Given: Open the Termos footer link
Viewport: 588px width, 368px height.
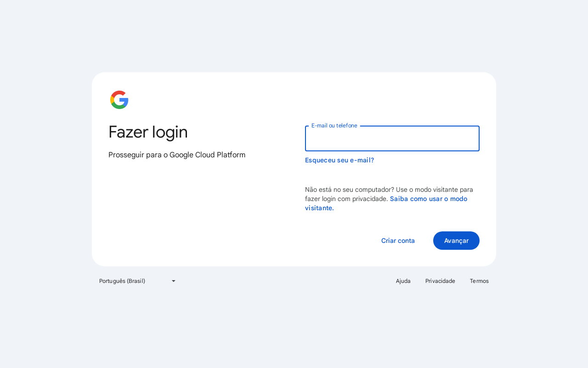Looking at the screenshot, I should tap(479, 281).
